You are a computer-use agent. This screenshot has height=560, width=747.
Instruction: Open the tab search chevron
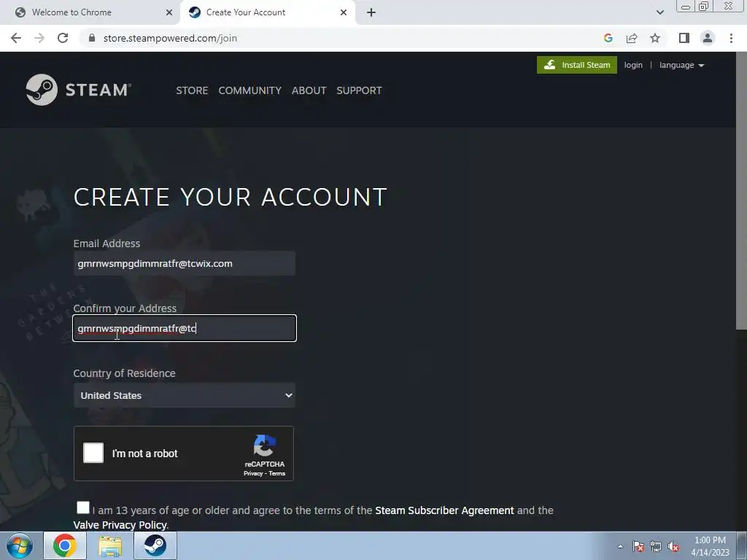[x=659, y=12]
